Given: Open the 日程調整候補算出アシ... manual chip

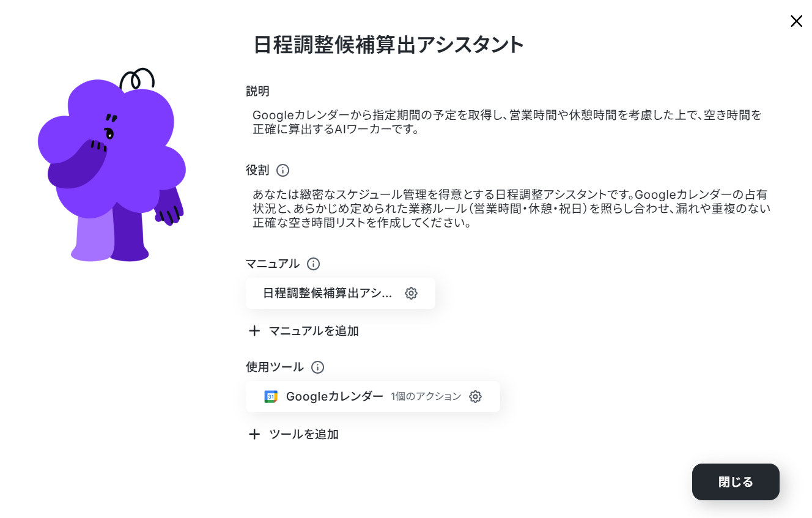Looking at the screenshot, I should 341,293.
